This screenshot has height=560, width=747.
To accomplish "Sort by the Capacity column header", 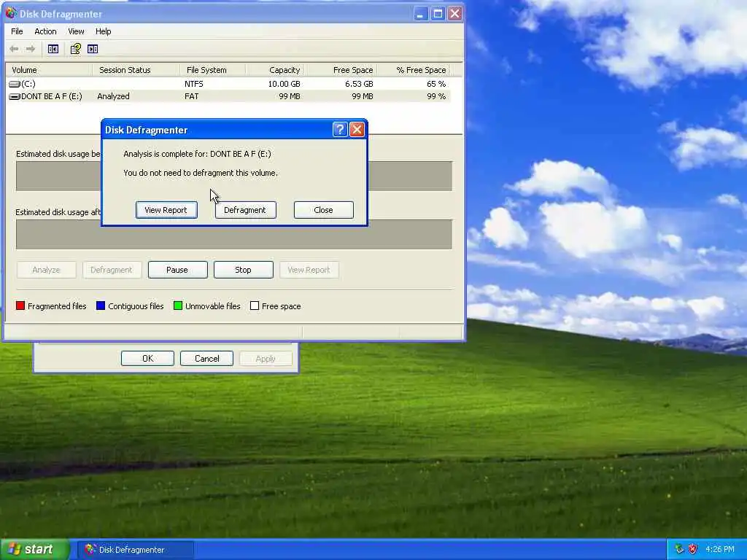I will [275, 70].
